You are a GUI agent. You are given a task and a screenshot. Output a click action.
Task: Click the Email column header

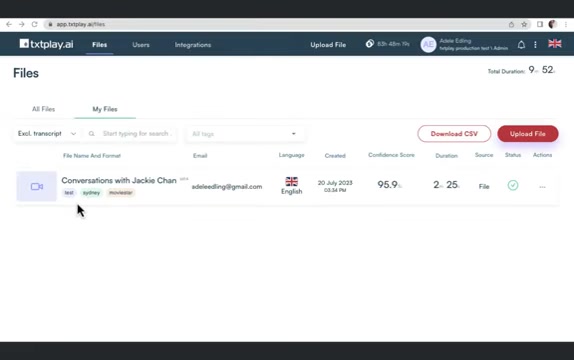pos(200,156)
